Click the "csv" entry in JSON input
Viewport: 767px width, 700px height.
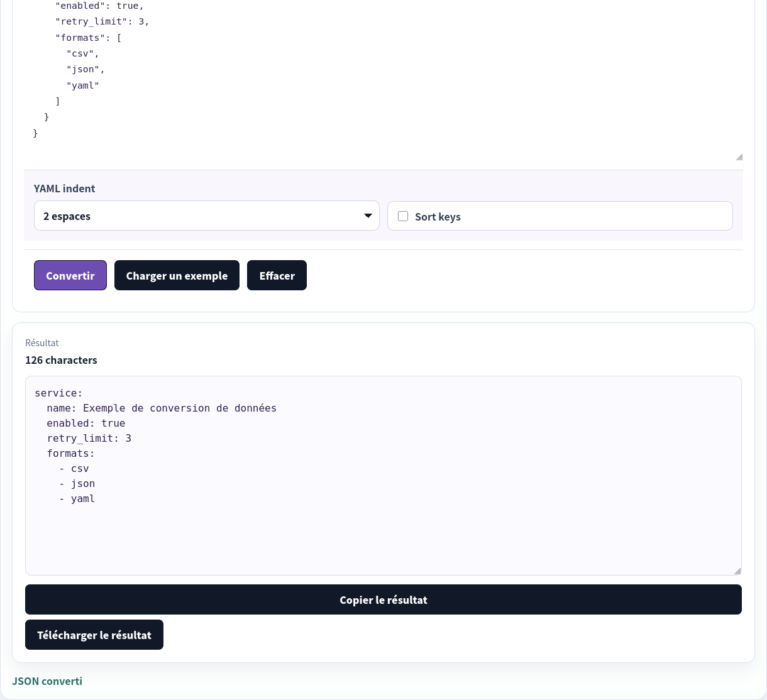point(83,53)
